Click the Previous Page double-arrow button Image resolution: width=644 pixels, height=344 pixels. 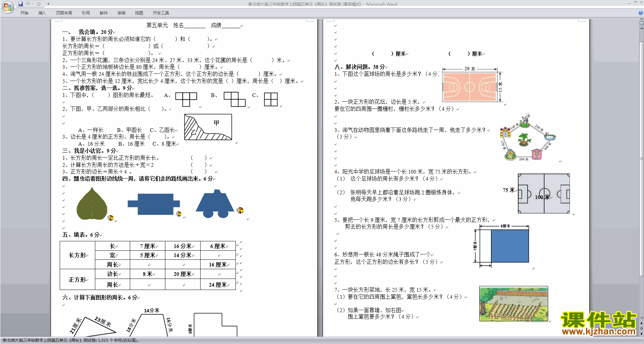pyautogui.click(x=642, y=324)
